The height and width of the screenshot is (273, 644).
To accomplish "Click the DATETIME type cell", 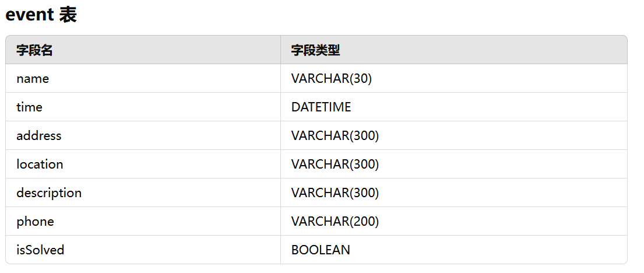I will click(321, 107).
